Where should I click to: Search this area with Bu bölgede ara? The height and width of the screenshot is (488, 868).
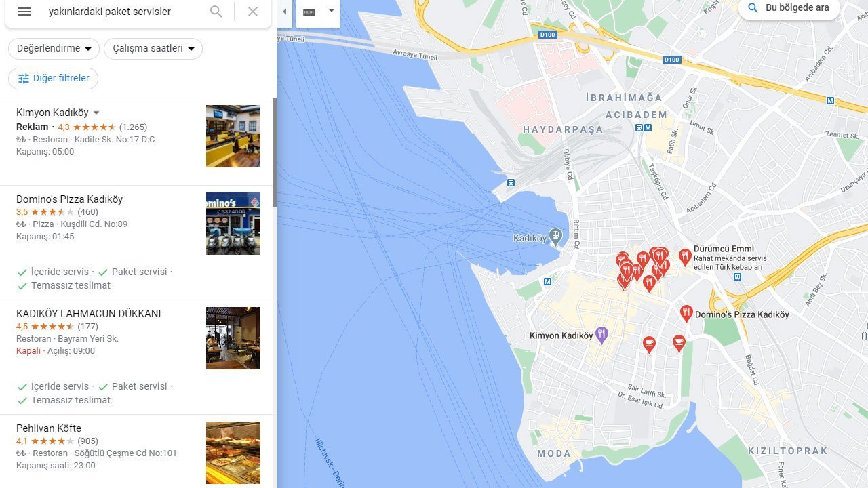[x=789, y=9]
